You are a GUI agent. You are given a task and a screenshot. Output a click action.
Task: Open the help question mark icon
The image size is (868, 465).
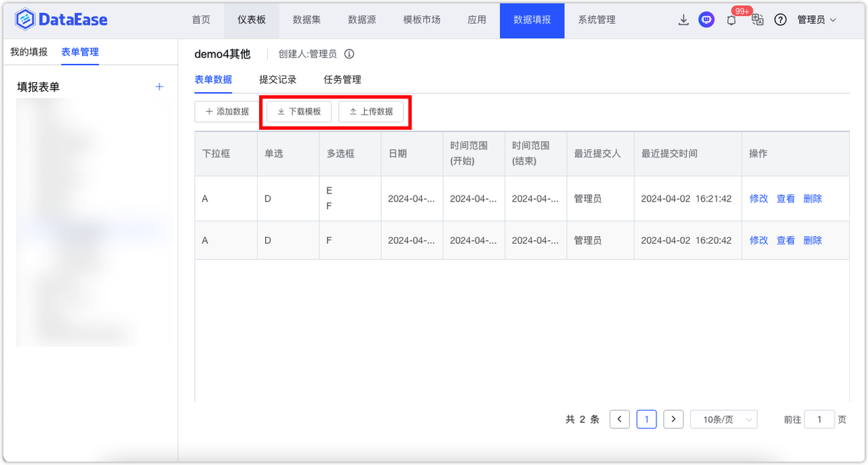pos(781,20)
